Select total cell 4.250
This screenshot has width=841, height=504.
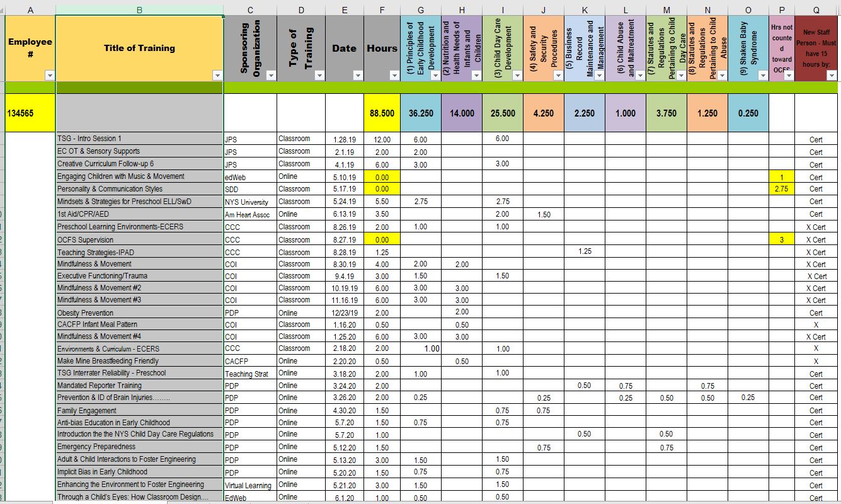click(x=544, y=113)
